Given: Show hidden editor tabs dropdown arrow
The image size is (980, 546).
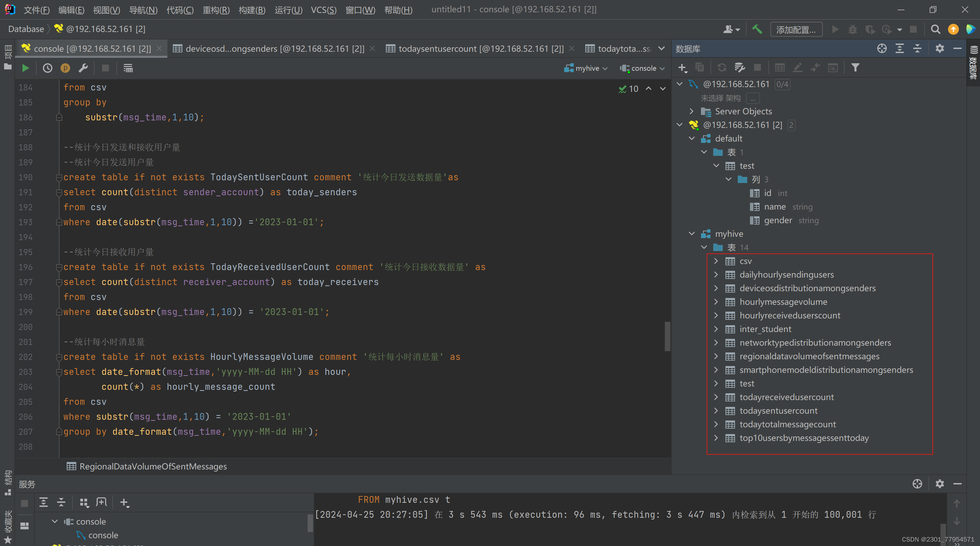Looking at the screenshot, I should point(661,49).
